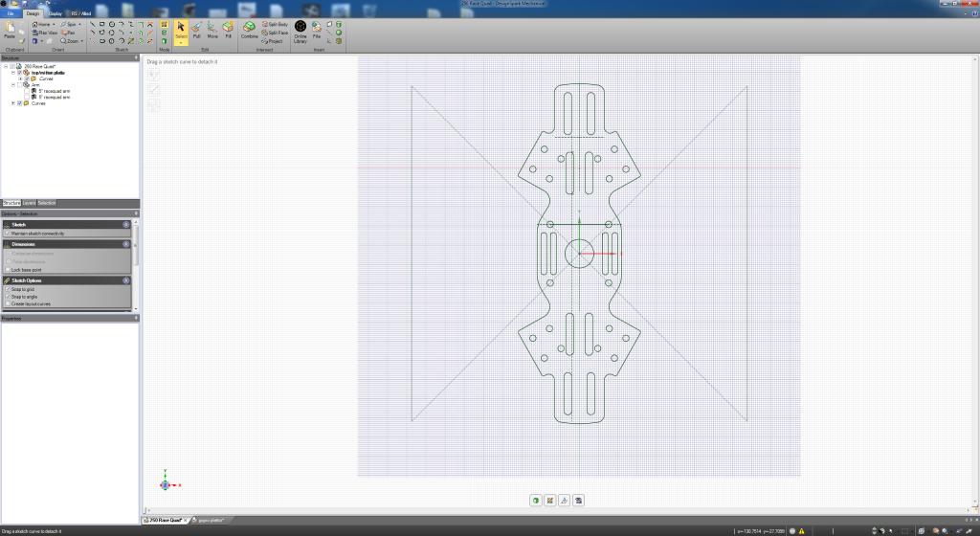Select the Project tool

click(273, 40)
